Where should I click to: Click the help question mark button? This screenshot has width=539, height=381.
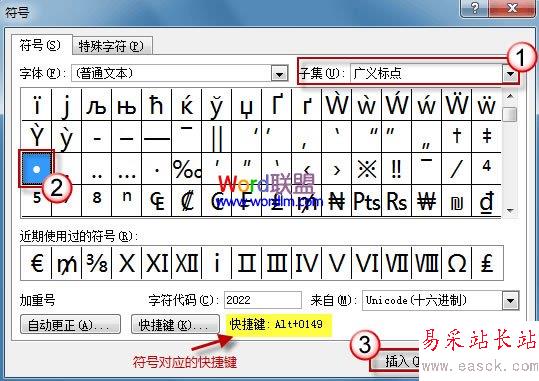pos(475,7)
